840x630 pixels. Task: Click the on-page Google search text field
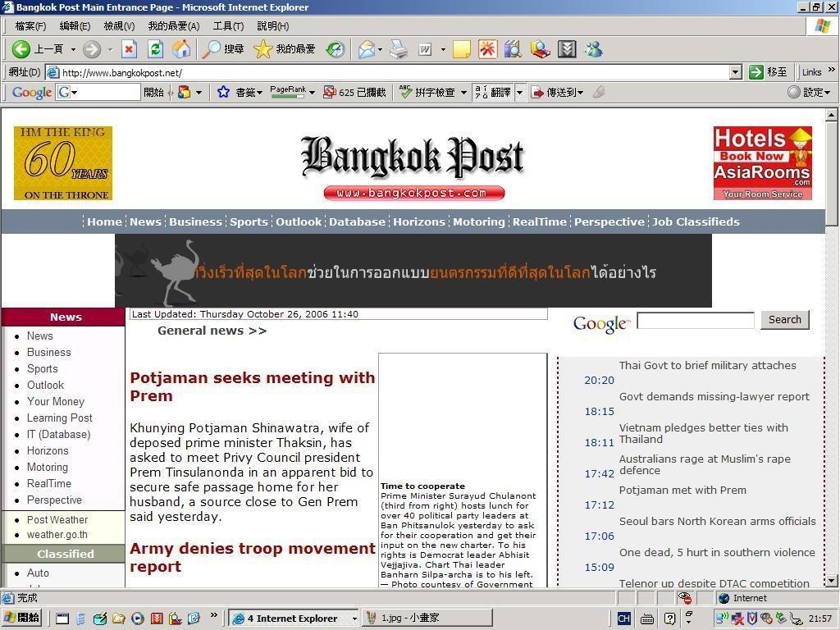tap(695, 320)
